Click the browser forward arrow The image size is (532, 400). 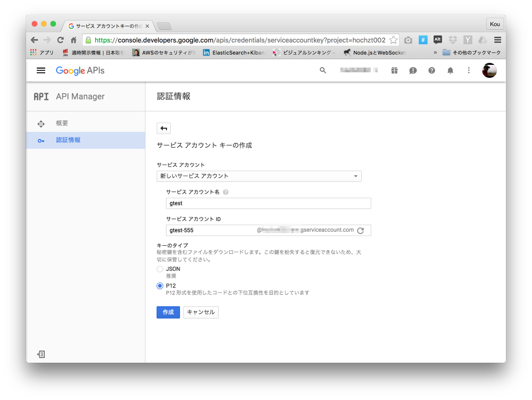click(47, 40)
